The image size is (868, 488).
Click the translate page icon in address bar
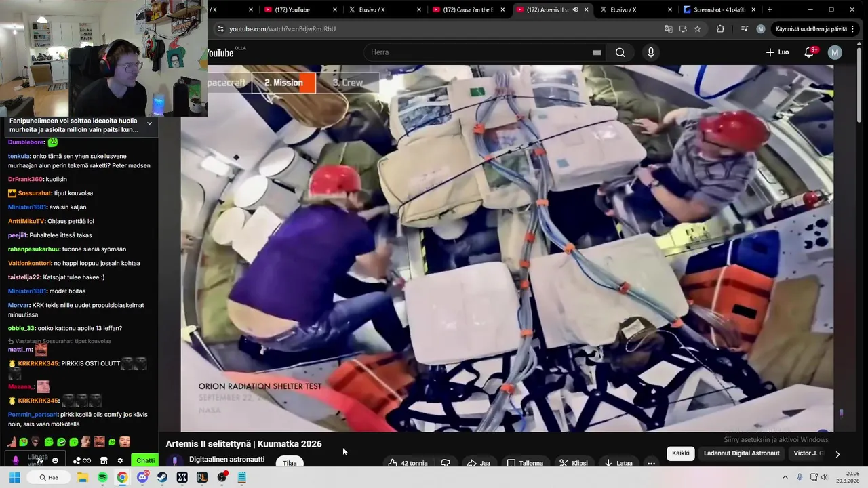(669, 29)
